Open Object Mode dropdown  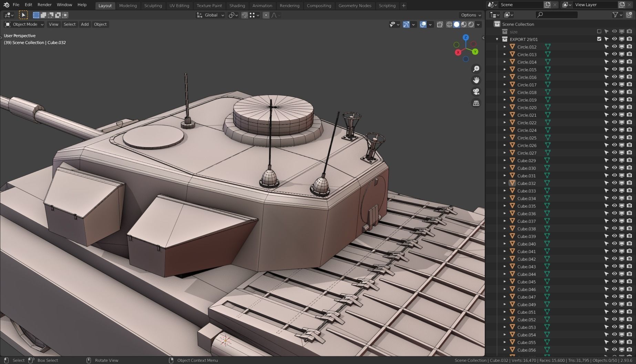coord(24,24)
